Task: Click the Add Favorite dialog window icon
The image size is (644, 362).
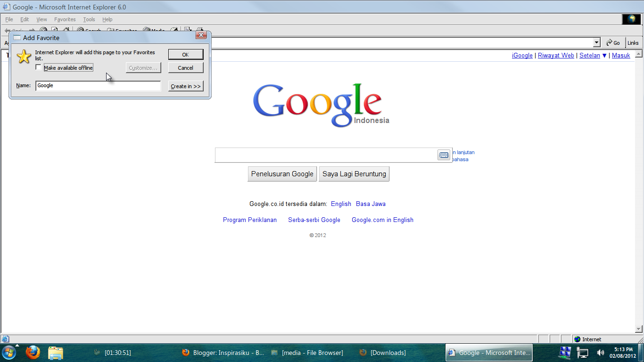Action: point(17,38)
